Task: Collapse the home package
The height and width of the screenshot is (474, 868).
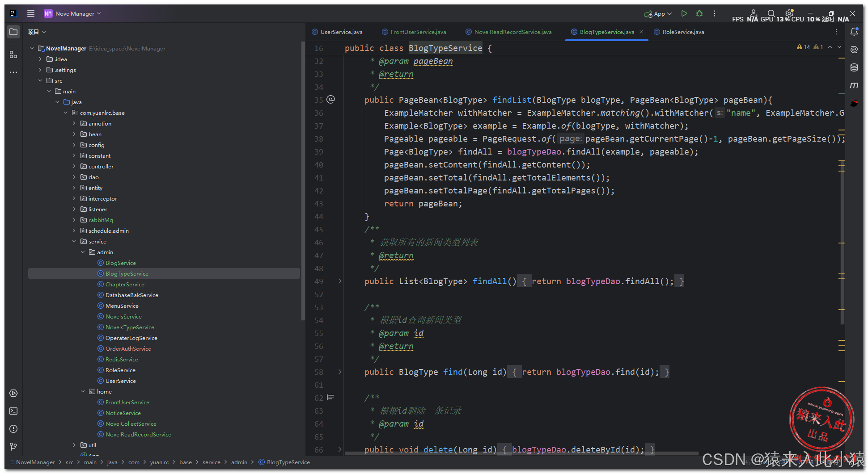Action: coord(83,391)
